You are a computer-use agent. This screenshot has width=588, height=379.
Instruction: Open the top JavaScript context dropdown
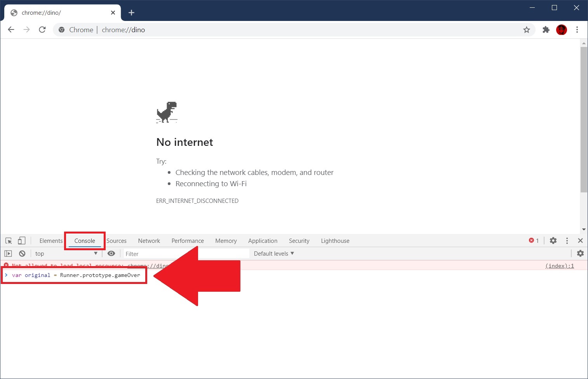(x=66, y=254)
